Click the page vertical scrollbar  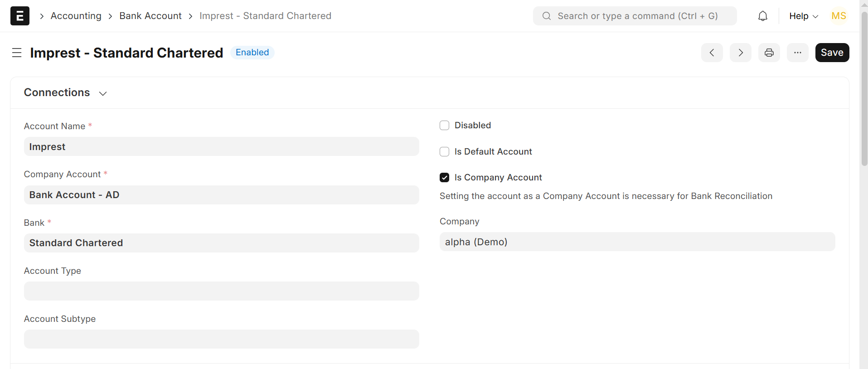864,91
